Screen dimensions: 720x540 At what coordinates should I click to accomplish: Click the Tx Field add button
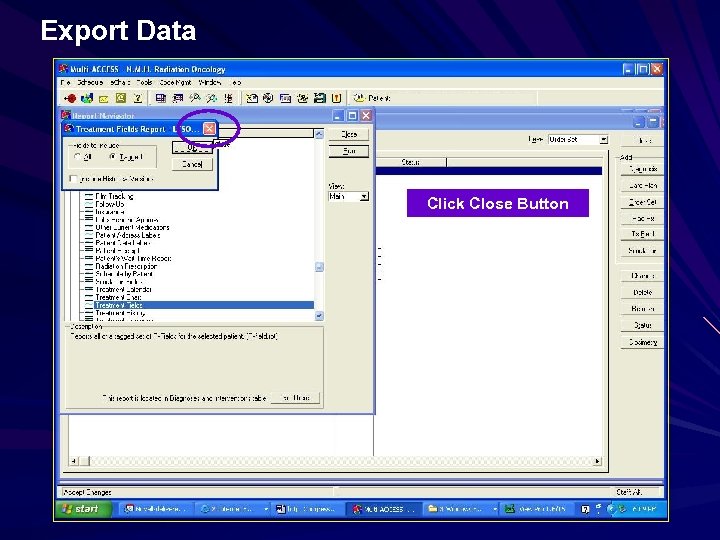click(643, 234)
